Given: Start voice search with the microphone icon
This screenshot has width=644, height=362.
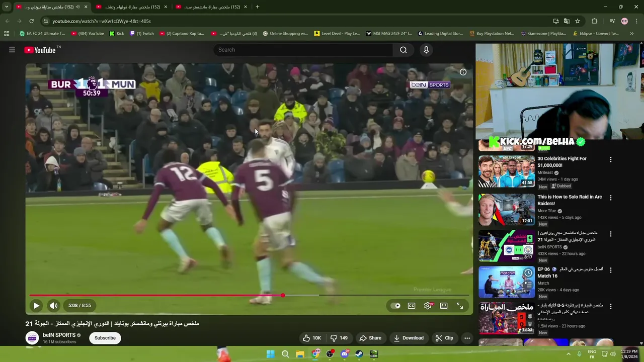Looking at the screenshot, I should tap(426, 50).
